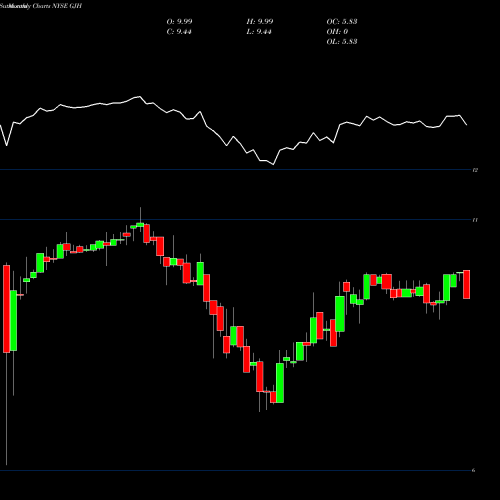Viewport: 500px width, 500px height.
Task: Click the close value 'C: 9.44'
Action: coord(179,32)
